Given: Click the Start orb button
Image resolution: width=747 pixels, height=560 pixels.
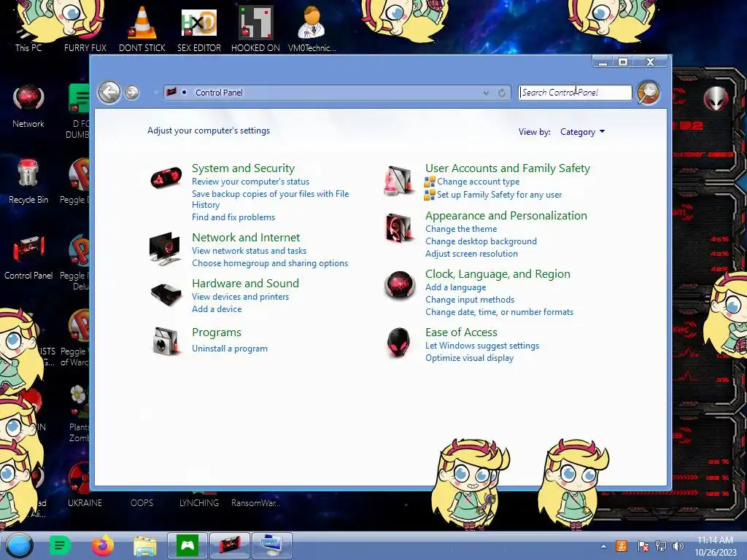Looking at the screenshot, I should coord(19,545).
